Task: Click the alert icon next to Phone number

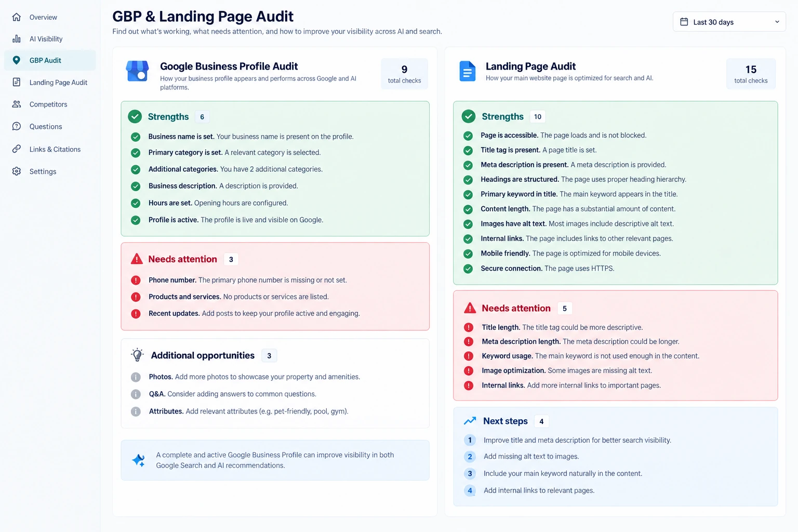Action: coord(136,280)
